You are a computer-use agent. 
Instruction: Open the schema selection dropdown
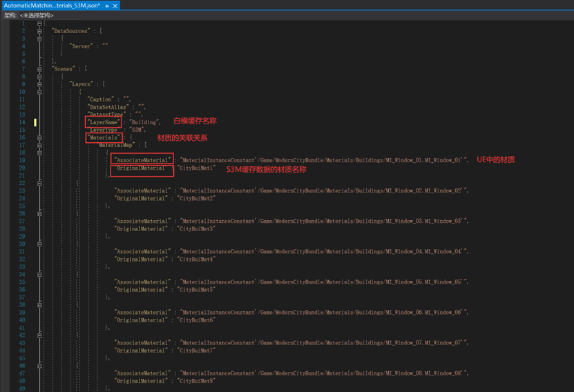pos(37,15)
